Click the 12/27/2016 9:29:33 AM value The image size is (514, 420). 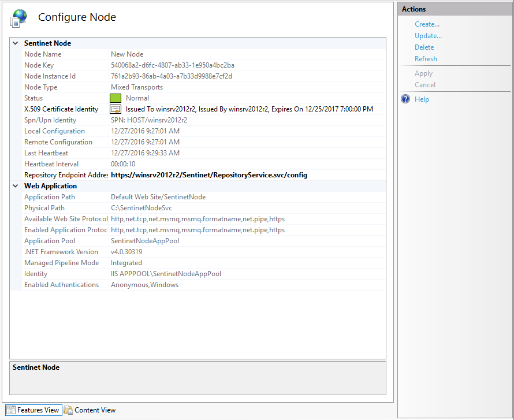point(145,153)
